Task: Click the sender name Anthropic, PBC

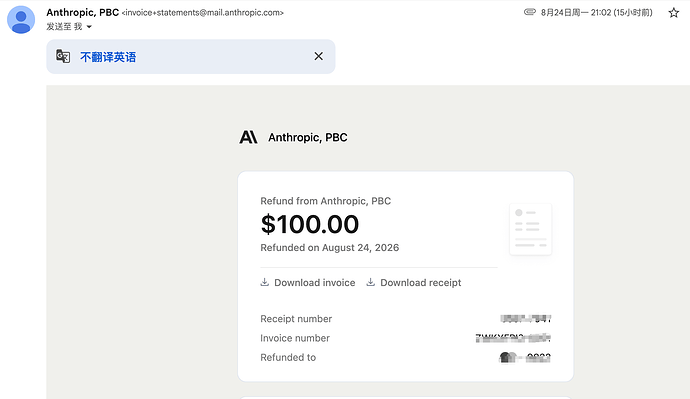Action: (x=83, y=12)
